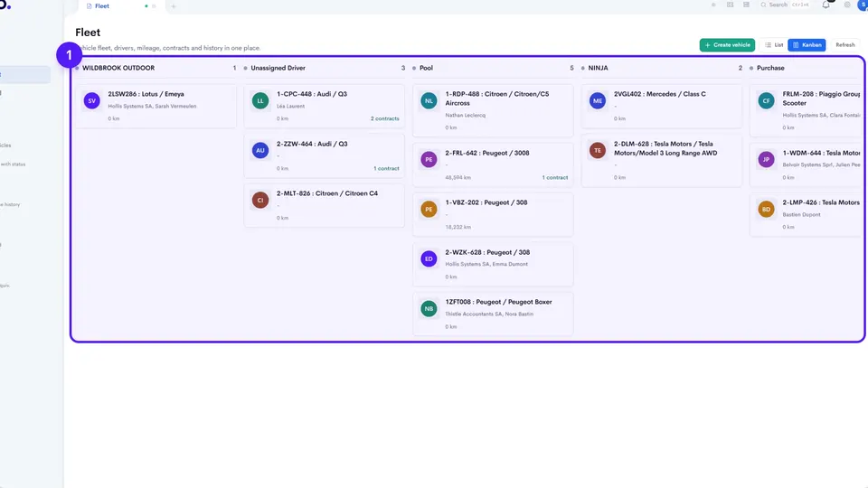The height and width of the screenshot is (488, 868).
Task: Click the NINJA column count 2
Action: [741, 68]
